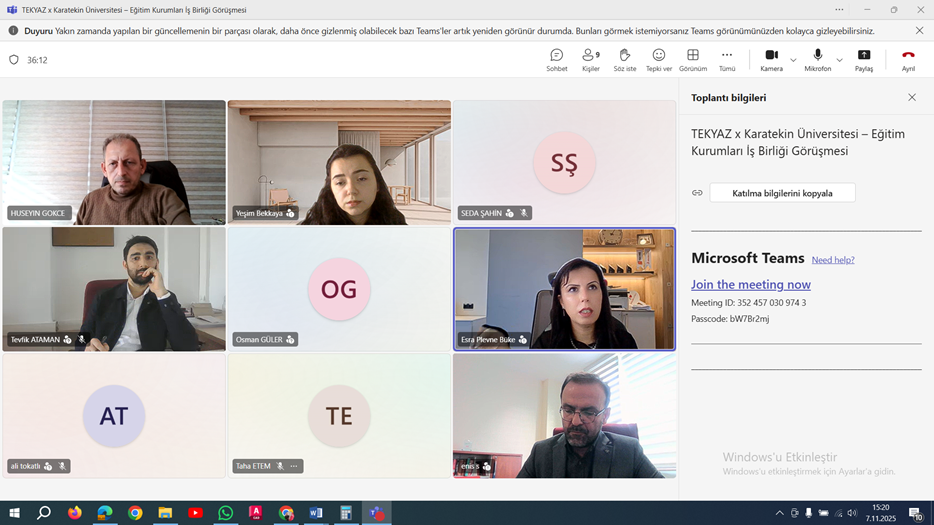The height and width of the screenshot is (525, 934).
Task: Open Tepki ver reactions
Action: tap(659, 59)
